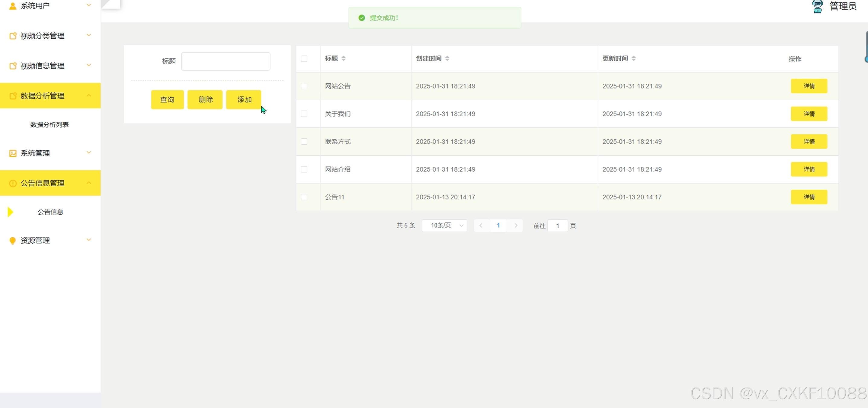Open 数据分析列表 submenu item
The height and width of the screenshot is (408, 868).
[50, 125]
